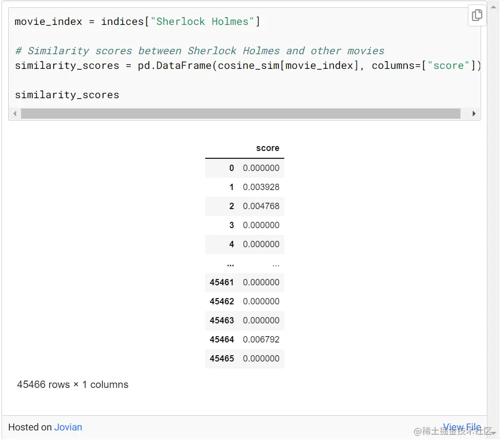Click the movie_index variable in the first line

click(x=48, y=21)
